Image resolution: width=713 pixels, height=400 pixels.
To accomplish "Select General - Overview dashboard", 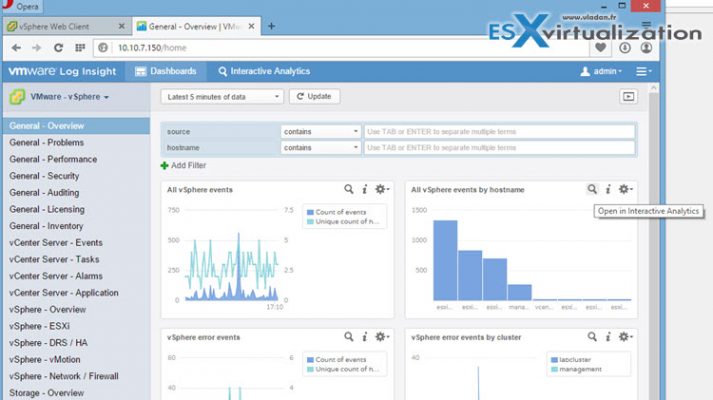I will (x=76, y=126).
